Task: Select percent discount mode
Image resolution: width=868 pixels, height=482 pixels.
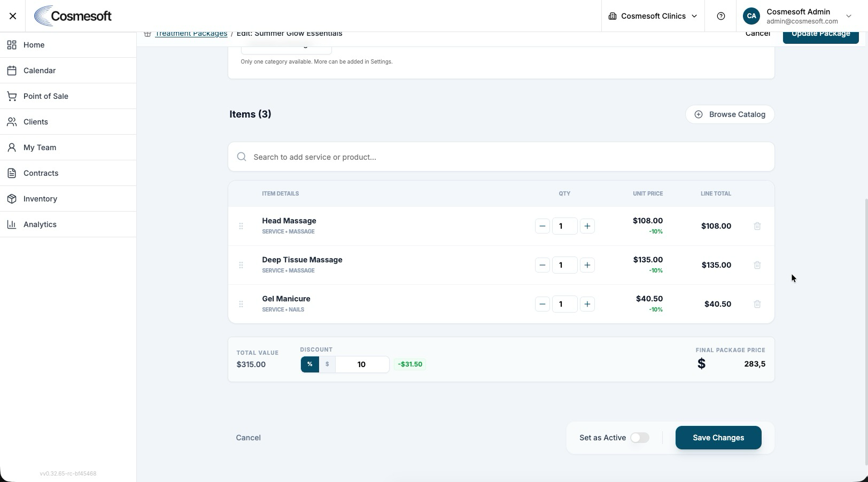Action: [x=310, y=364]
